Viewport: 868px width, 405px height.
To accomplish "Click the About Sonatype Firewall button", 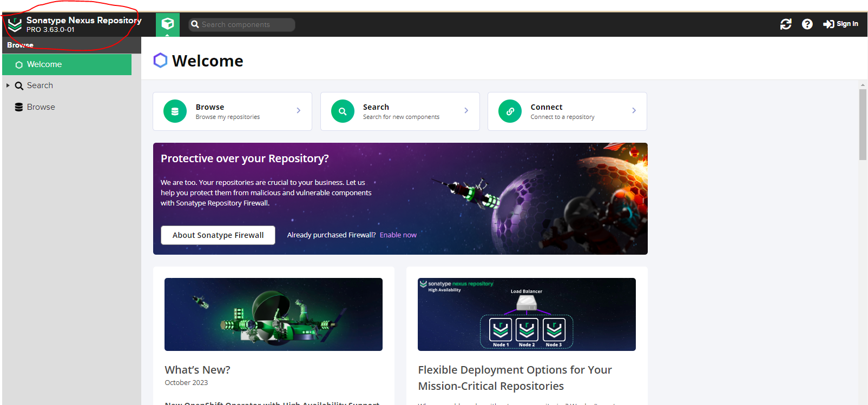I will (x=218, y=235).
